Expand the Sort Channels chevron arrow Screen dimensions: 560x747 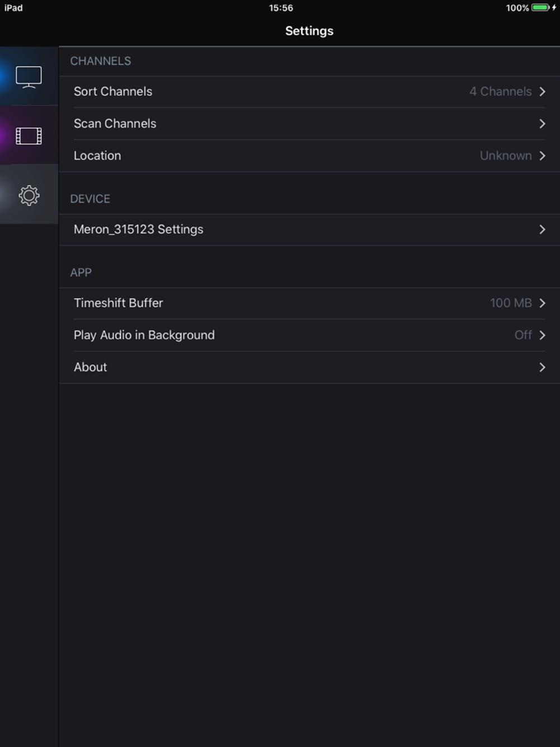coord(542,92)
